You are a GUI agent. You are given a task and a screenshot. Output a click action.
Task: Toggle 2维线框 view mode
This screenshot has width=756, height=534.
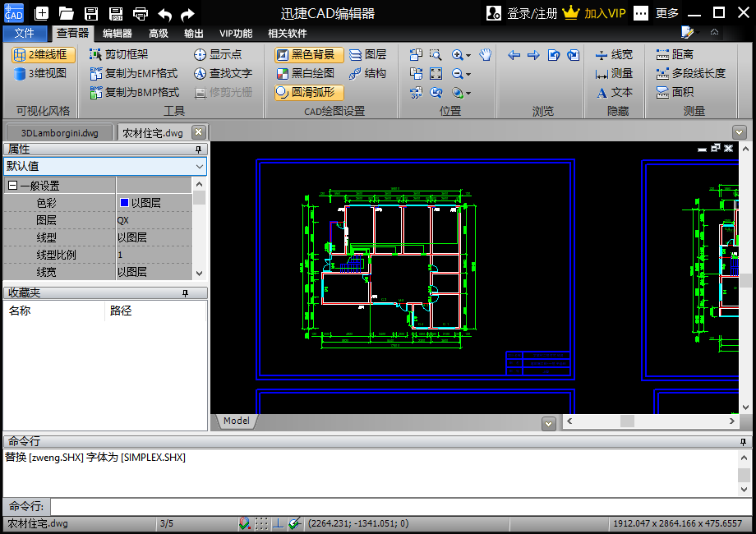click(x=43, y=54)
